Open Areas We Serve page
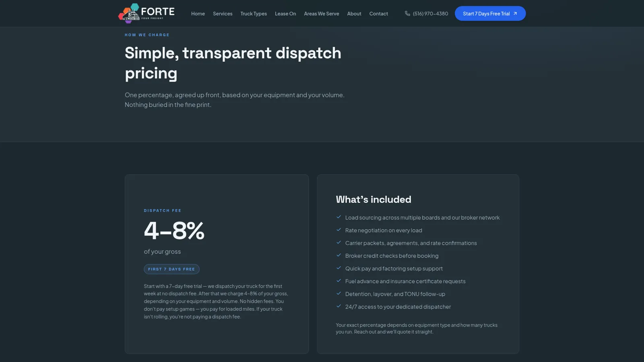The height and width of the screenshot is (362, 644). pos(322,14)
